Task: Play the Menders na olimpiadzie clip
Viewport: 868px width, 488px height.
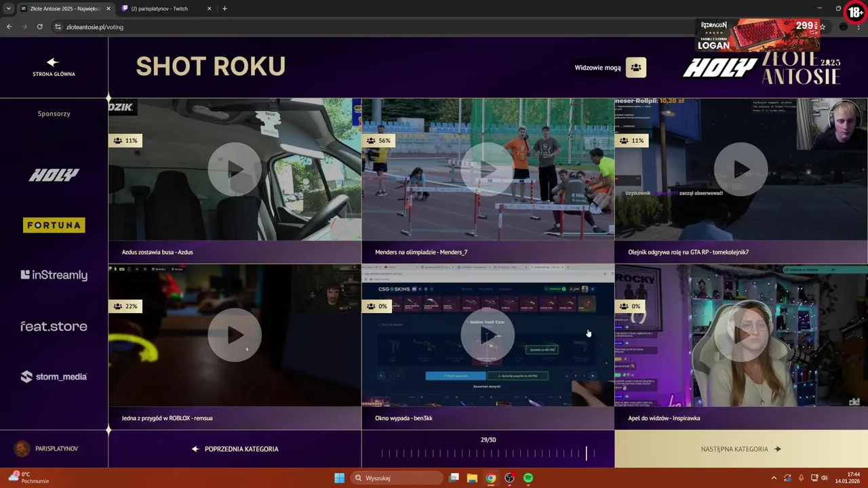Action: tap(488, 169)
